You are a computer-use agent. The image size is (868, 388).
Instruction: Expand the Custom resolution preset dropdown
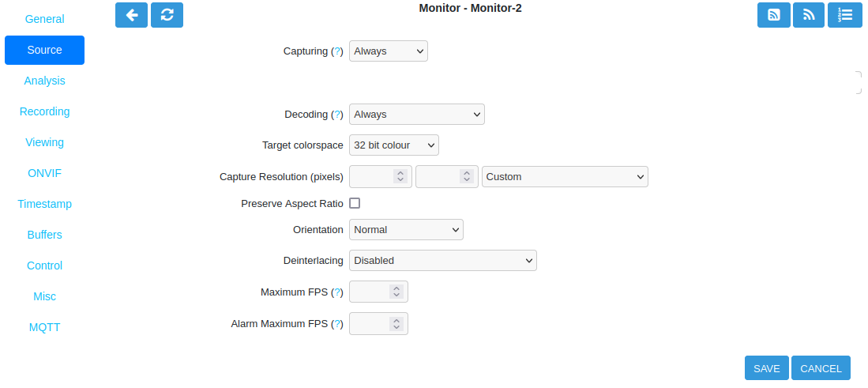(x=566, y=176)
